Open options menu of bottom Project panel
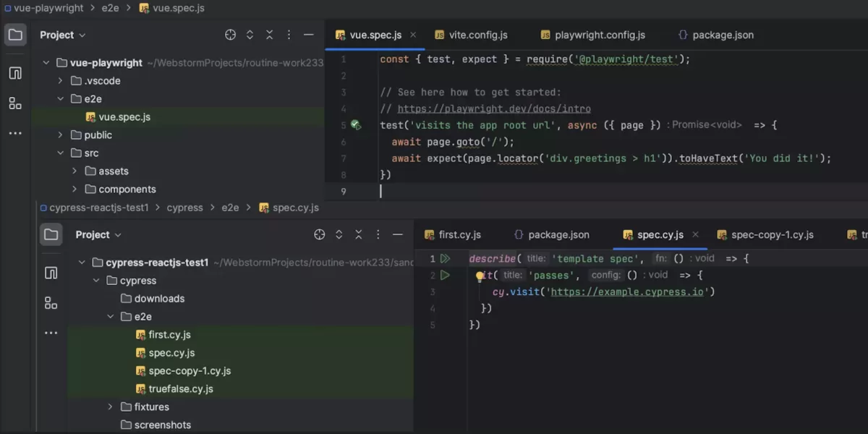The image size is (868, 434). pyautogui.click(x=378, y=234)
